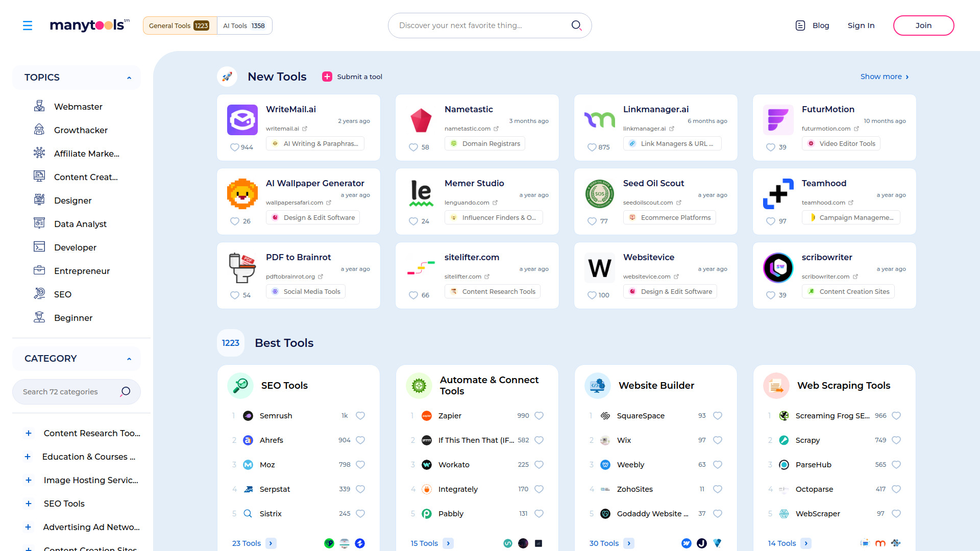Click the Designer topic icon
Screen dimensions: 980x551
click(39, 200)
